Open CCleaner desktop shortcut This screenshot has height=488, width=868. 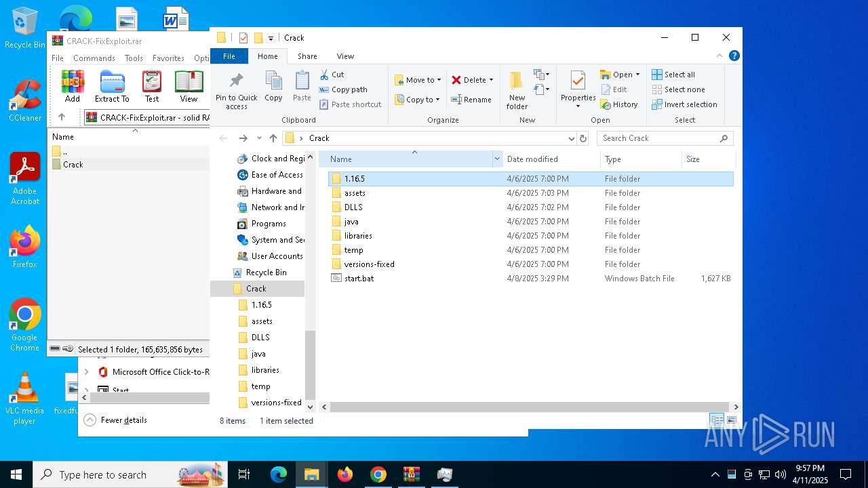tap(25, 101)
